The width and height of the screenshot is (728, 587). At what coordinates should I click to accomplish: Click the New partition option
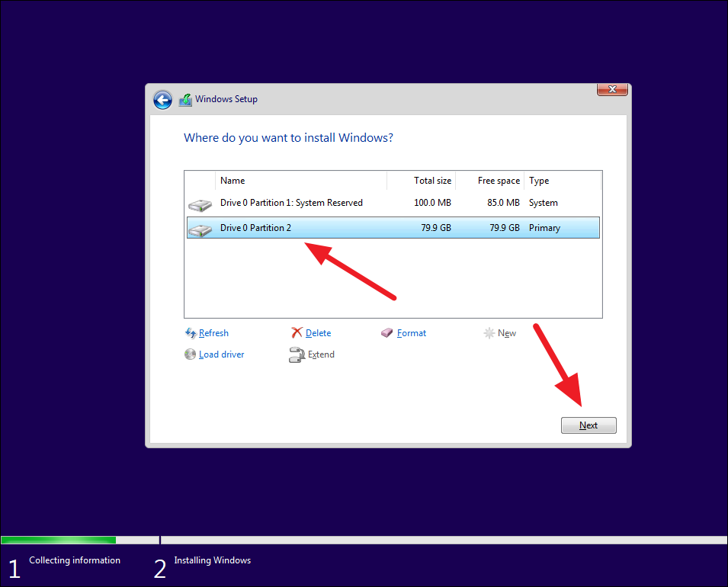point(506,333)
